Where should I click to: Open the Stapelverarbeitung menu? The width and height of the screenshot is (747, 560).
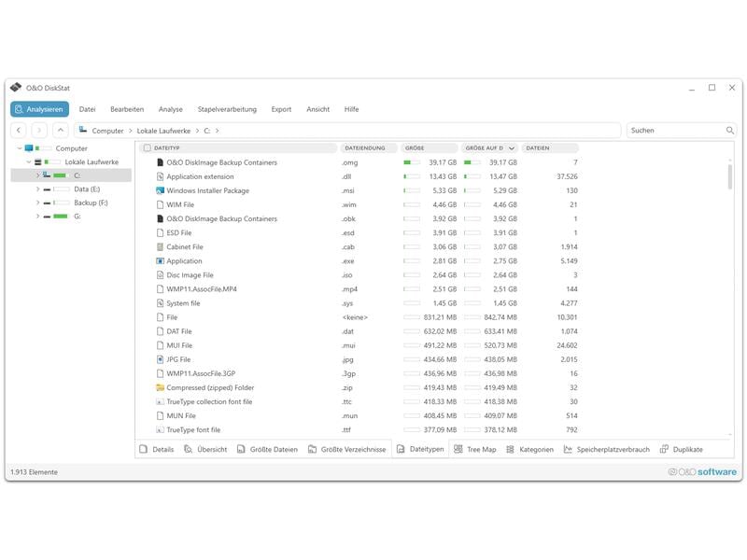[227, 109]
